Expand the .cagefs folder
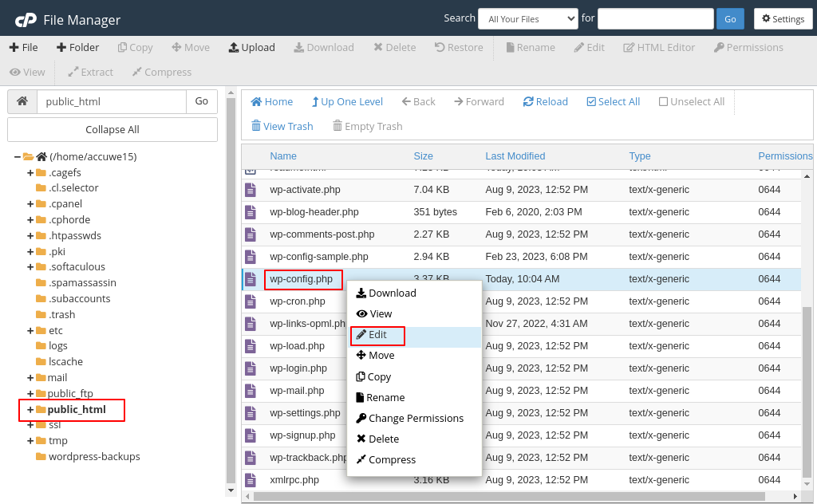The height and width of the screenshot is (504, 817). [30, 172]
